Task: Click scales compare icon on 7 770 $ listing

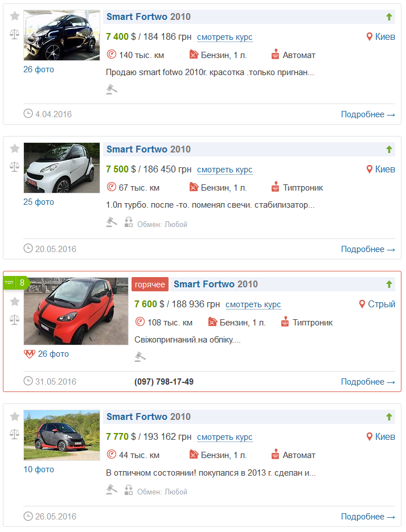Action: (14, 434)
